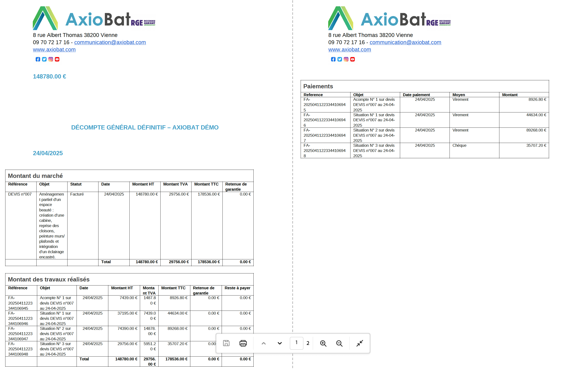Open the Instagram icon on page one
Viewport: 588px width, 369px height.
pos(51,59)
